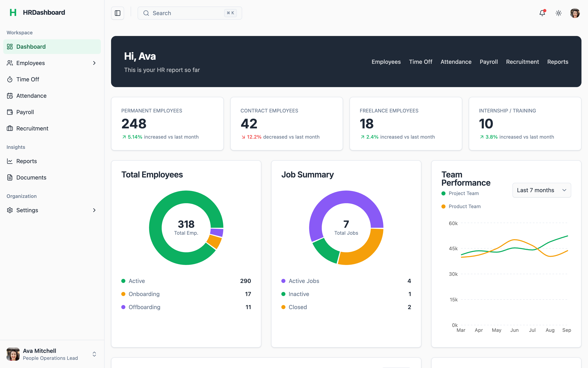Expand the Employees submenu chevron

coord(94,63)
